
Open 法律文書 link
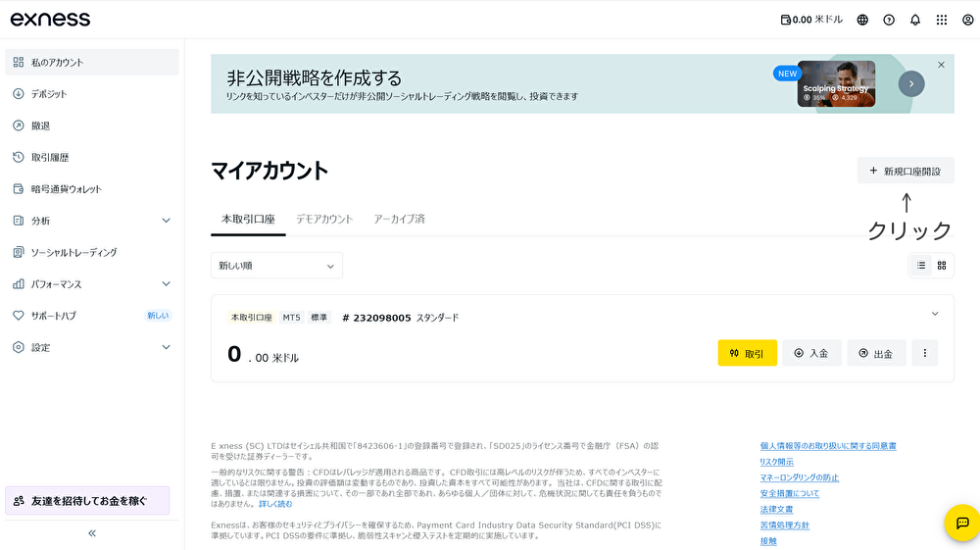(777, 510)
